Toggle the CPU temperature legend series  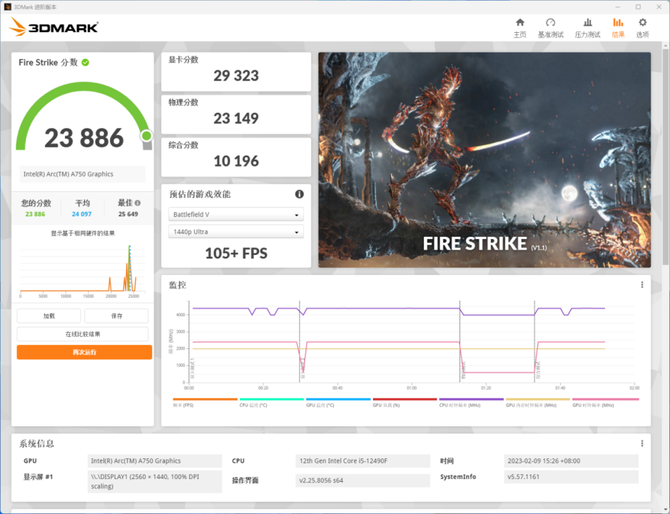[251, 403]
